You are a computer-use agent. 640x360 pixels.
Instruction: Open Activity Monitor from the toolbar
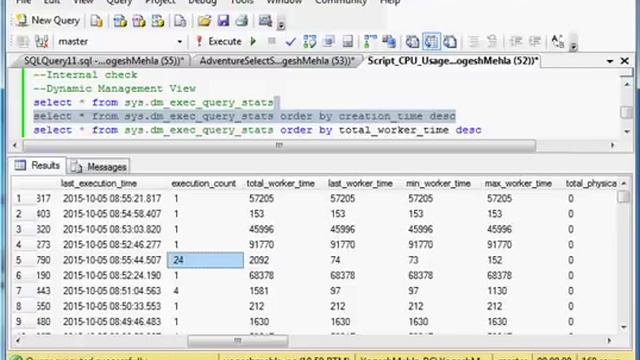(x=265, y=21)
